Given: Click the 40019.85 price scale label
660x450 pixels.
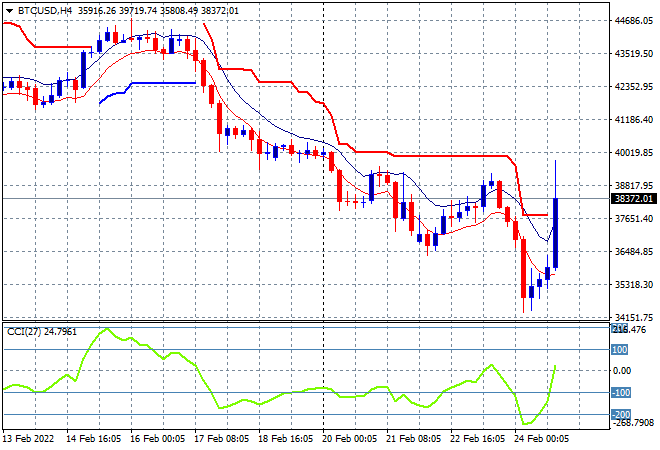Looking at the screenshot, I should [634, 152].
